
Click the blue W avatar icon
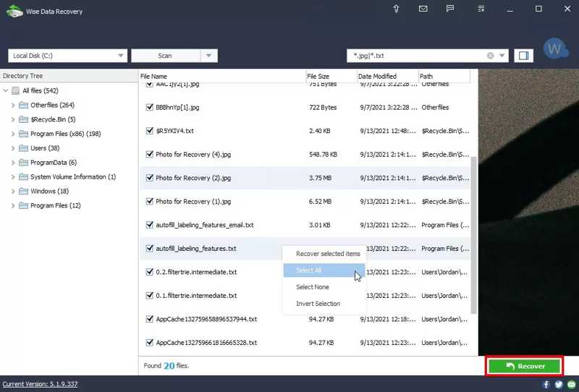tap(555, 48)
